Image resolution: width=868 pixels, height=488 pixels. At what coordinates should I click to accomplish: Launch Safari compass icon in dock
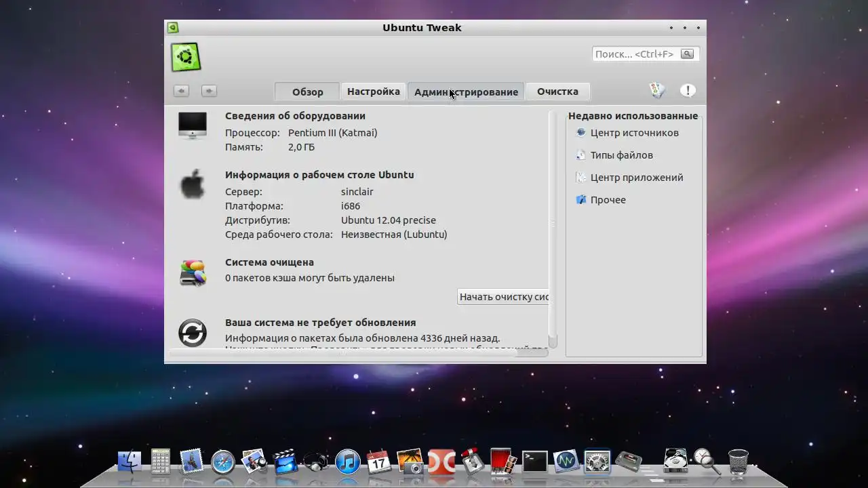pos(222,462)
